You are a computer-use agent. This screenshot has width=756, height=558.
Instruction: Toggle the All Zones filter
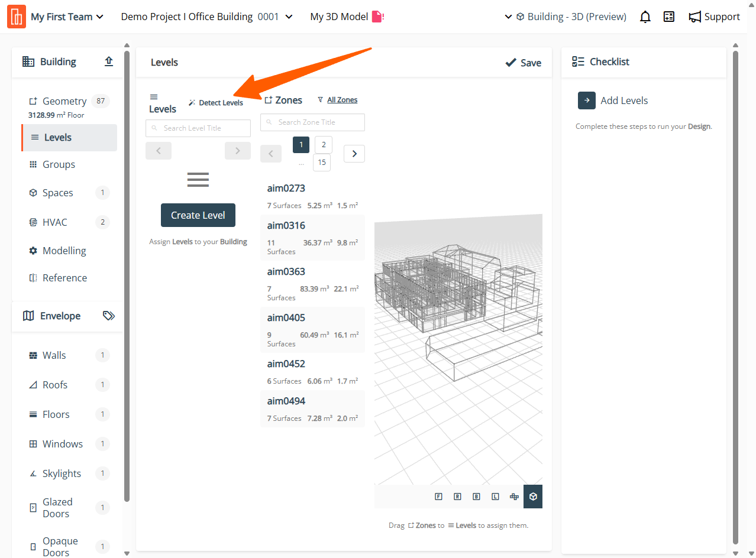338,100
